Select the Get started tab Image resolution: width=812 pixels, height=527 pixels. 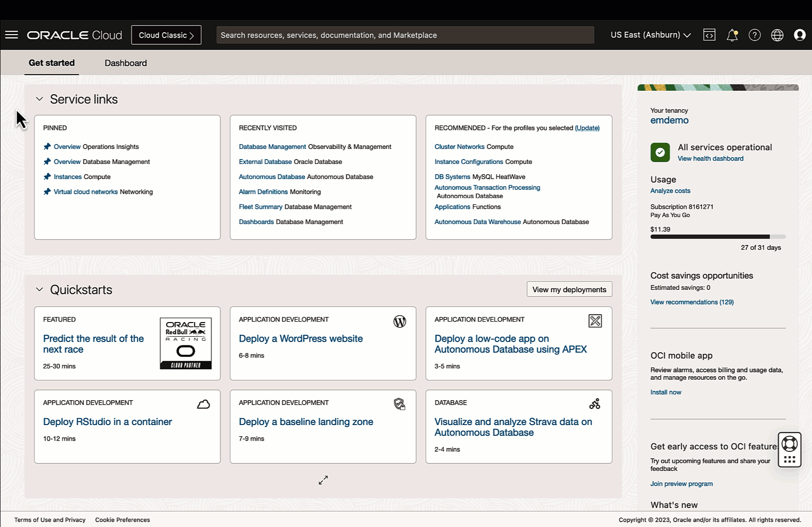tap(52, 63)
